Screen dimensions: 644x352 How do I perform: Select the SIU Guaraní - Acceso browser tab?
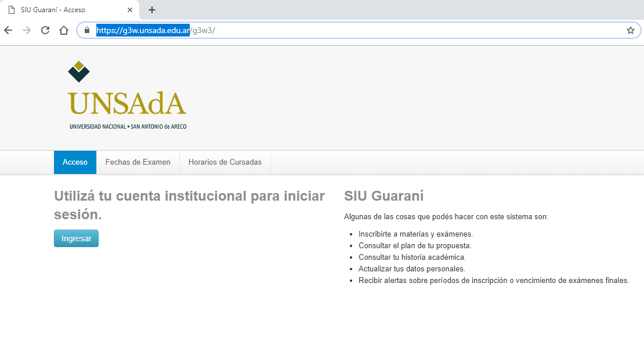64,10
